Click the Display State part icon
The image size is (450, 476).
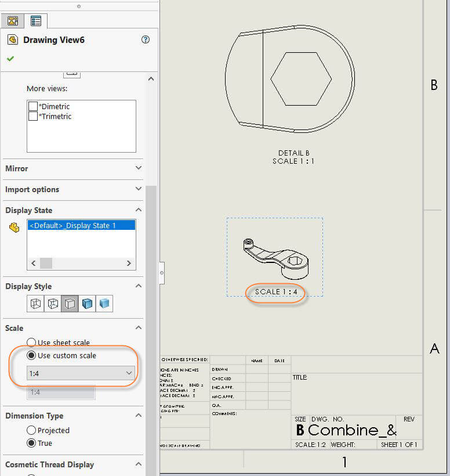point(14,228)
